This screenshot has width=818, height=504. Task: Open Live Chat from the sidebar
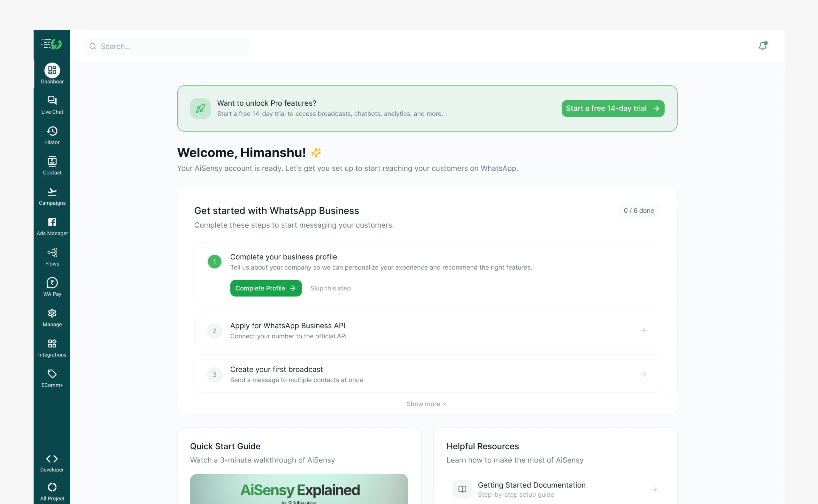pyautogui.click(x=52, y=105)
